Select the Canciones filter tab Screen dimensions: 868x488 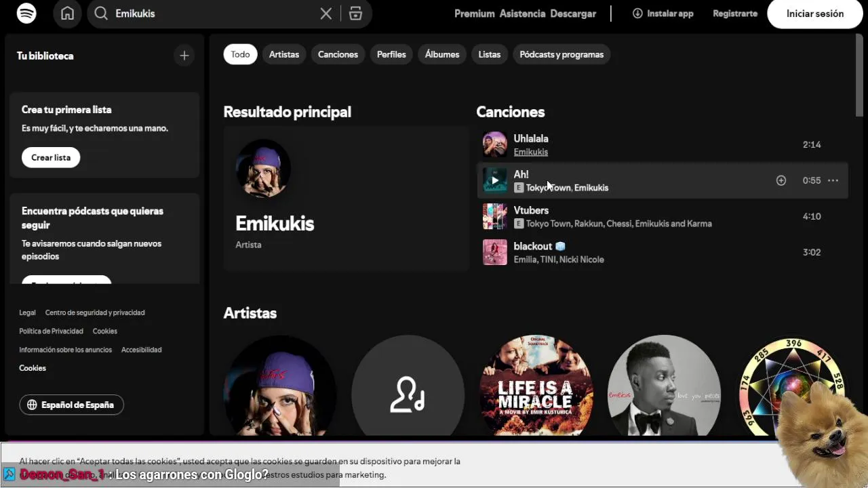pos(338,54)
